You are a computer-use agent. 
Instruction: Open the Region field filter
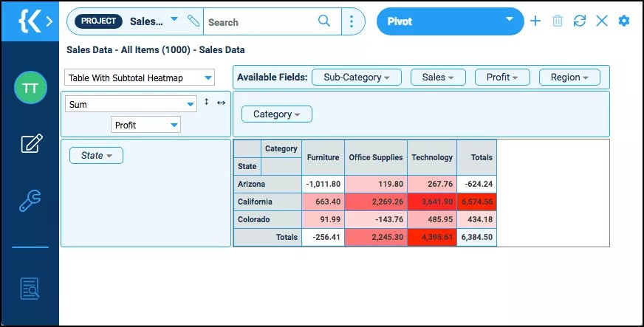pyautogui.click(x=569, y=77)
